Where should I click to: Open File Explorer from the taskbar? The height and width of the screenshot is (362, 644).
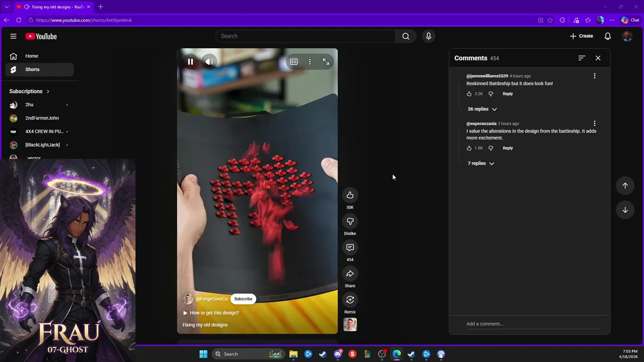tap(293, 354)
